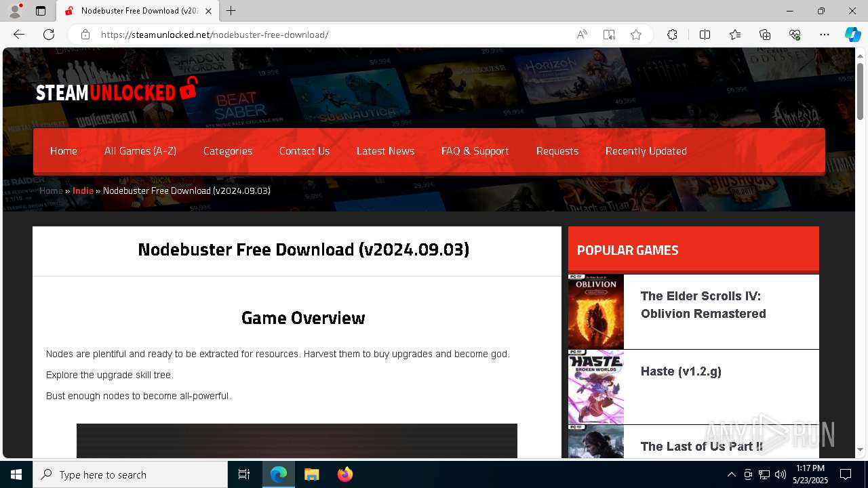
Task: Open Copilot sidebar icon
Action: point(852,35)
